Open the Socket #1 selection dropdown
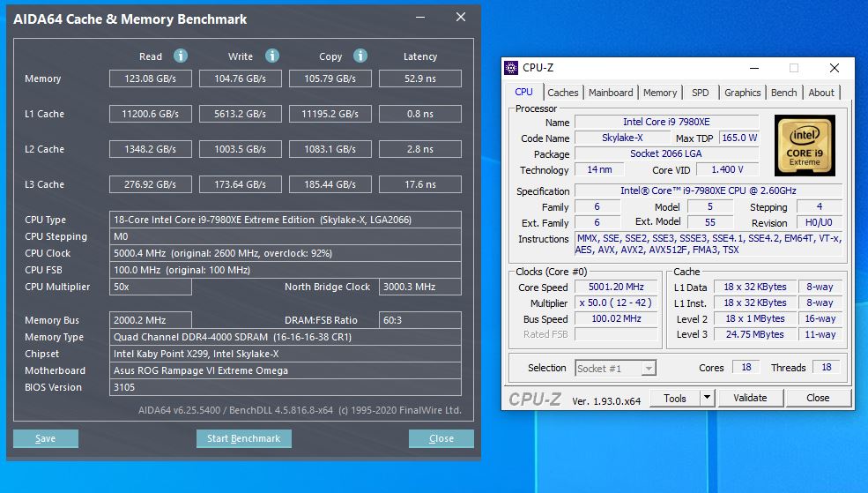The width and height of the screenshot is (868, 493). click(615, 369)
